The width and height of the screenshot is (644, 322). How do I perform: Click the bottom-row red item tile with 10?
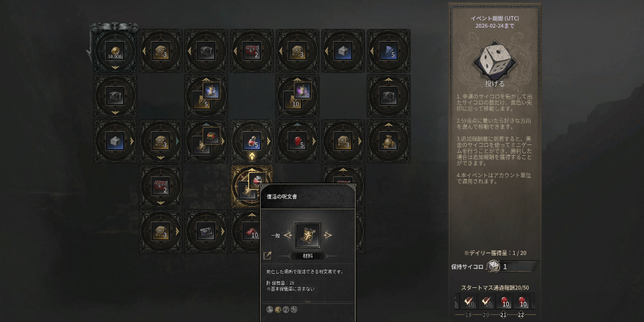pyautogui.click(x=251, y=232)
